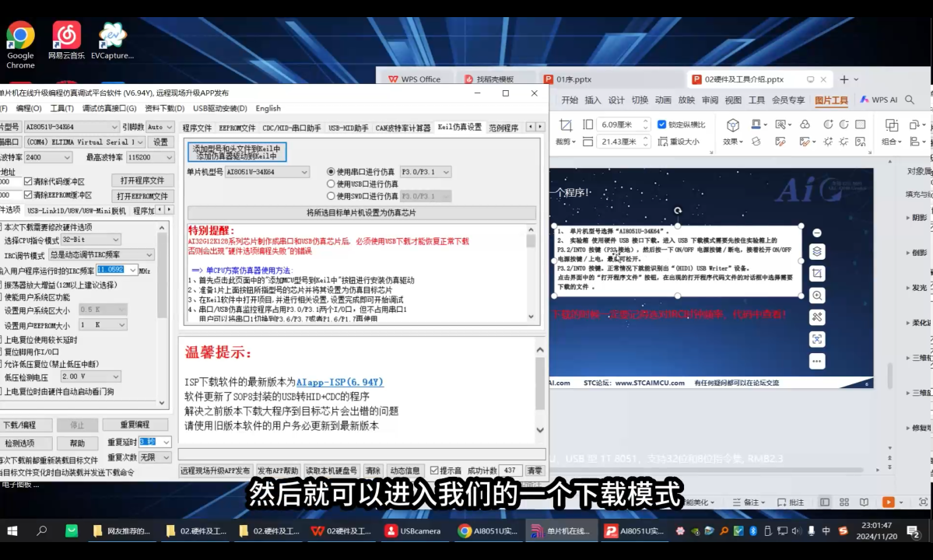Click the increase brightness sun icon
Viewport: 933px width, 560px height.
coord(828,142)
